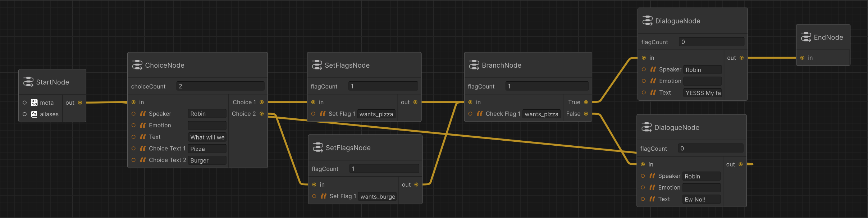
Task: Edit flagCount in DialogueNode with YESSS text
Action: click(x=712, y=42)
